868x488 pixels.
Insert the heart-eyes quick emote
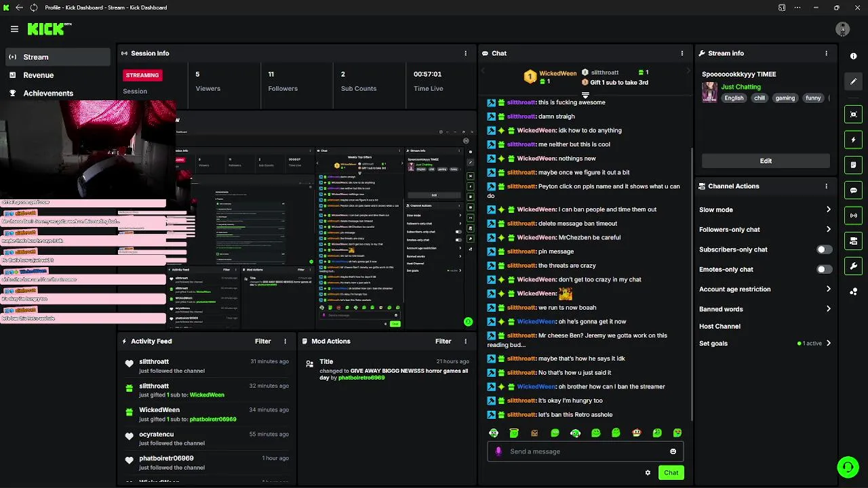click(x=677, y=433)
